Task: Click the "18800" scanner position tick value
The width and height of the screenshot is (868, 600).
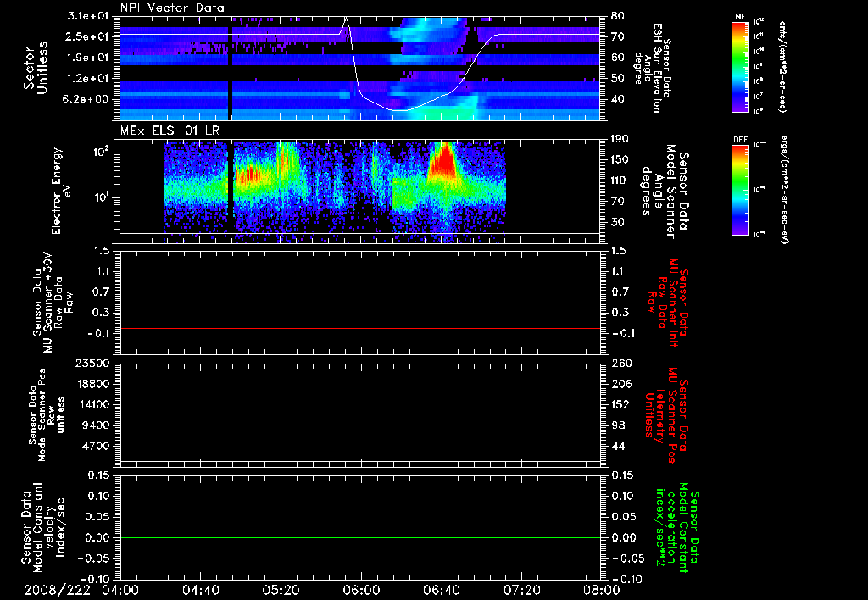Action: tap(93, 384)
